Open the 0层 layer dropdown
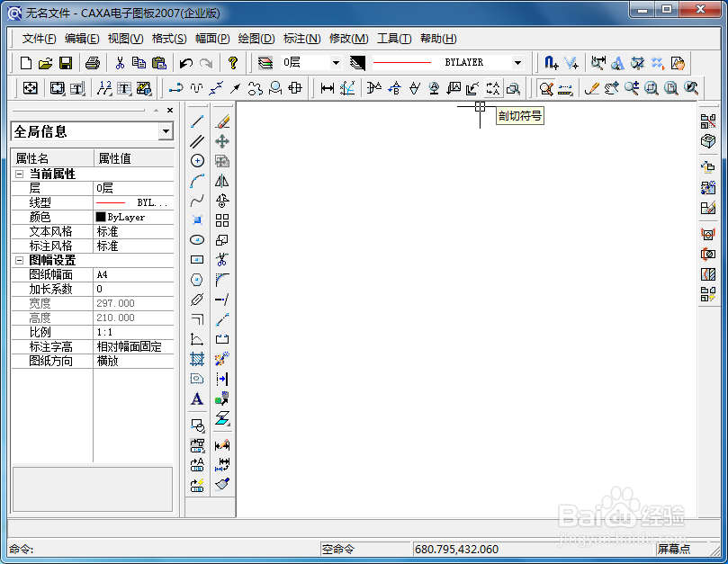728x564 pixels. click(336, 62)
